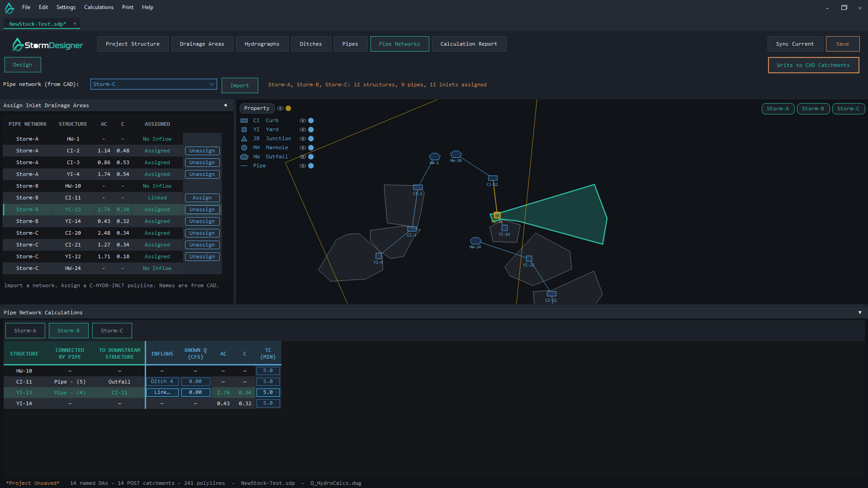
Task: Toggle Manhole visibility eye
Action: [x=303, y=148]
